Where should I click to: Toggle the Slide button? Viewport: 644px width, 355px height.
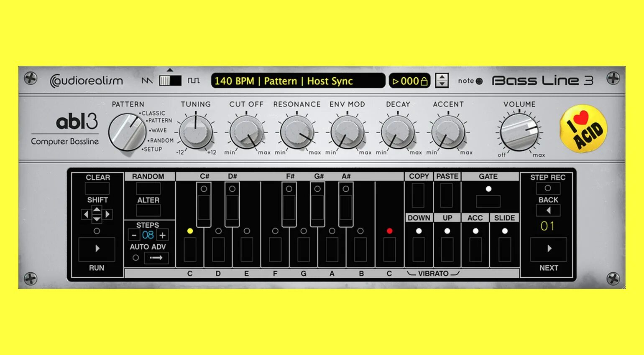(x=505, y=250)
